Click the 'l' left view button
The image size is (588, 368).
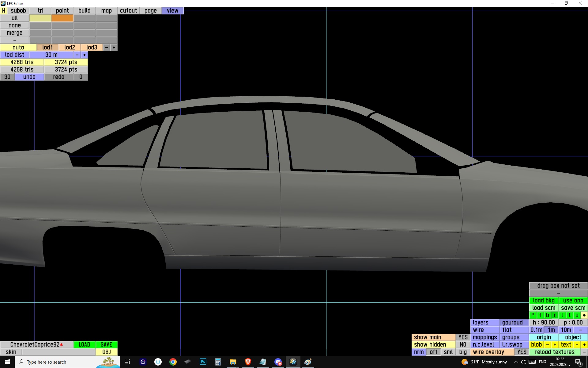[x=562, y=315]
